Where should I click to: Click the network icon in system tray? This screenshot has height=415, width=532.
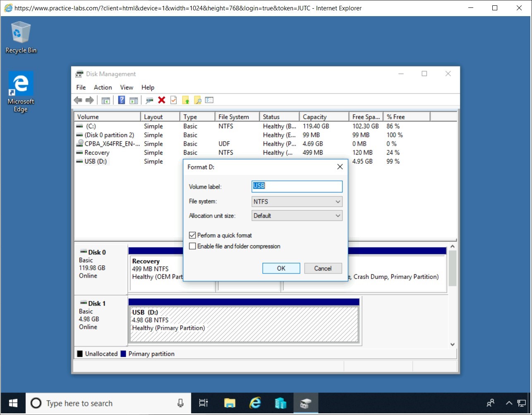tap(522, 403)
